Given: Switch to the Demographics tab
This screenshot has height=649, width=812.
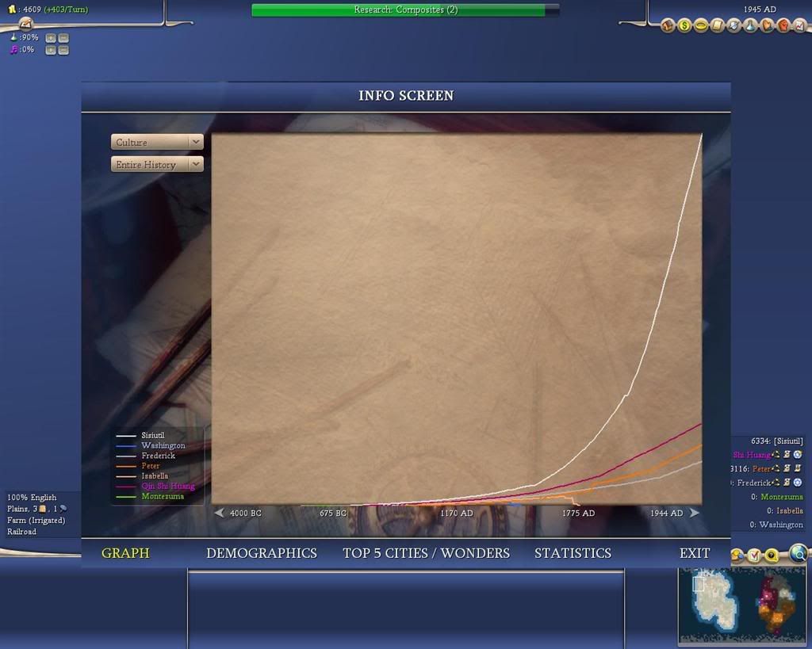Looking at the screenshot, I should pyautogui.click(x=262, y=553).
